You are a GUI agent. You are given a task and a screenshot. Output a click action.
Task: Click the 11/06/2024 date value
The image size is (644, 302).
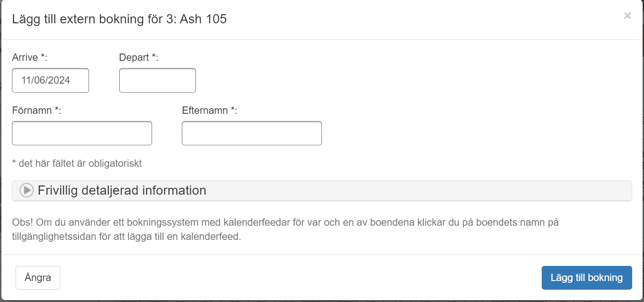[46, 80]
